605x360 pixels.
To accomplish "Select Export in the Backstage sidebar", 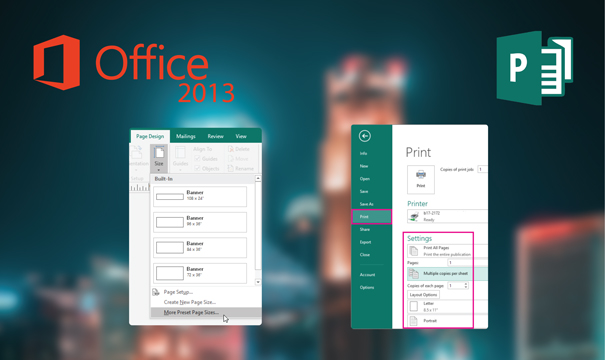I will [x=365, y=242].
